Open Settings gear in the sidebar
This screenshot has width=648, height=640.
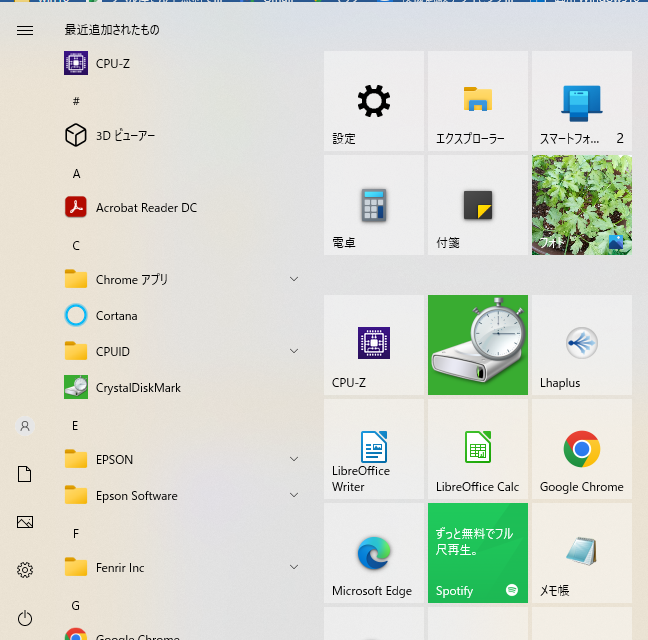25,570
